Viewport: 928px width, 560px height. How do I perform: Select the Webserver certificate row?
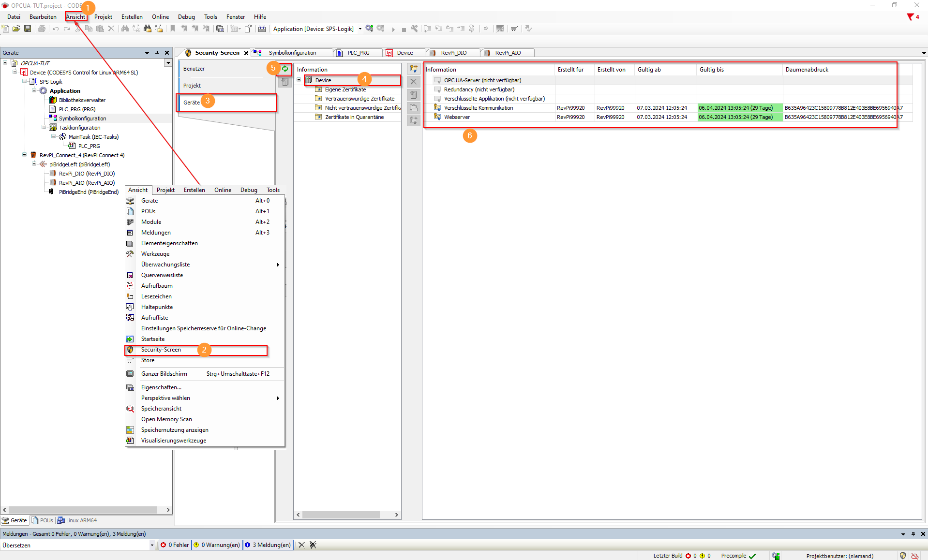pyautogui.click(x=457, y=117)
